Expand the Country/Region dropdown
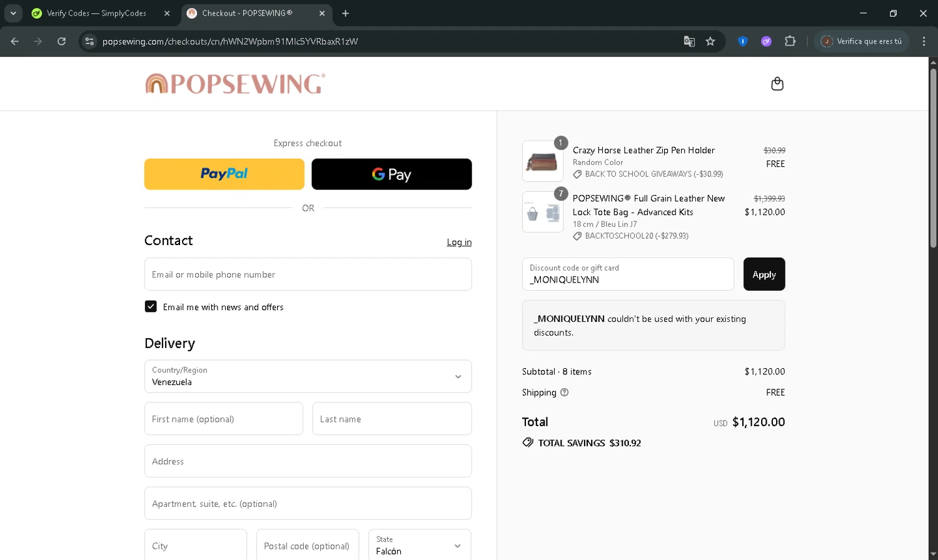 tap(308, 376)
